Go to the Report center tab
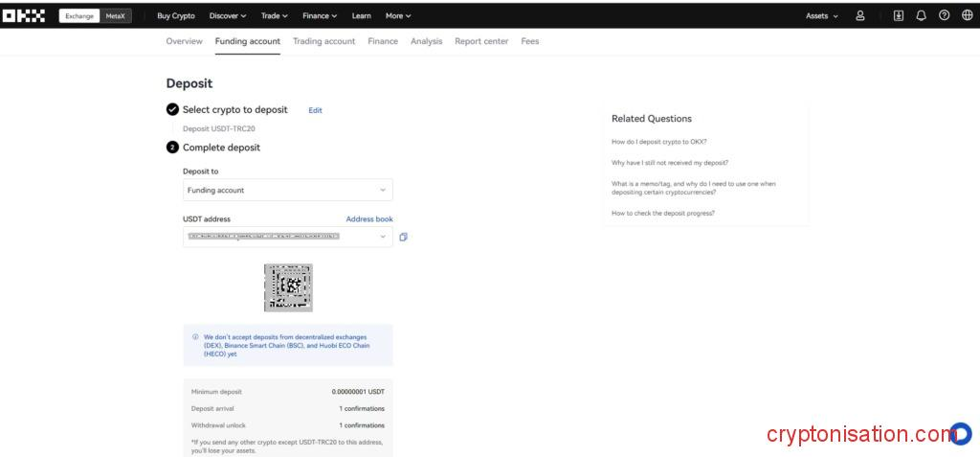The height and width of the screenshot is (457, 980). tap(481, 41)
